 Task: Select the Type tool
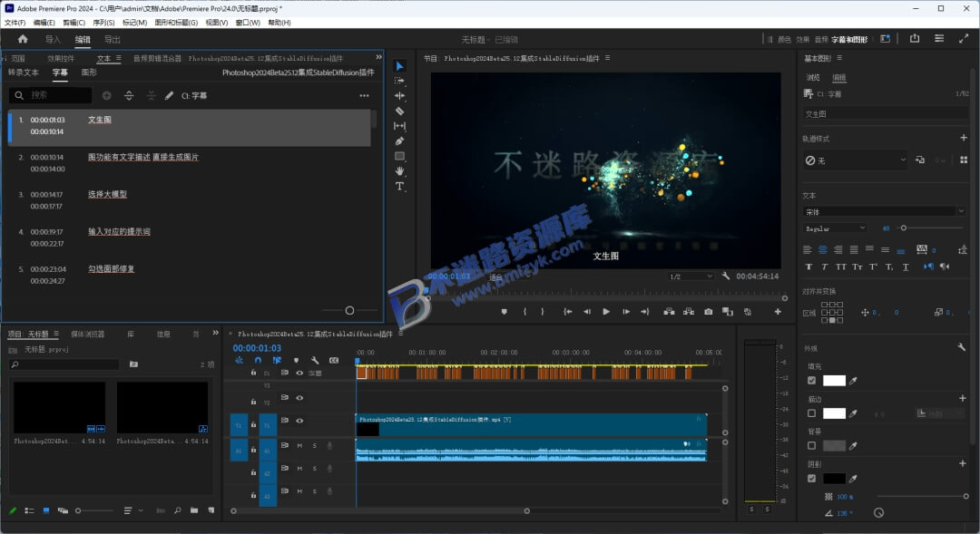pos(399,186)
